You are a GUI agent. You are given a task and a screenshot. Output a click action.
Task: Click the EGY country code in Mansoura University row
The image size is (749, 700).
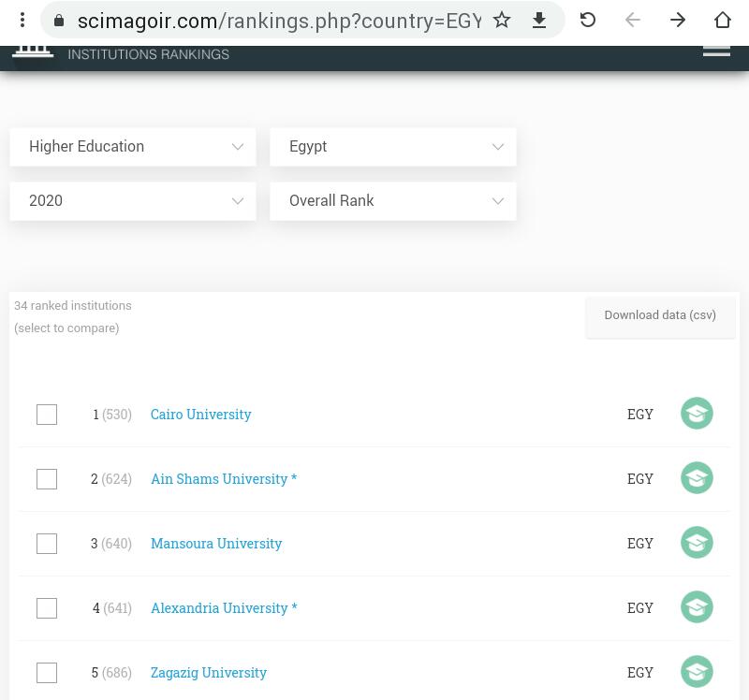[640, 543]
